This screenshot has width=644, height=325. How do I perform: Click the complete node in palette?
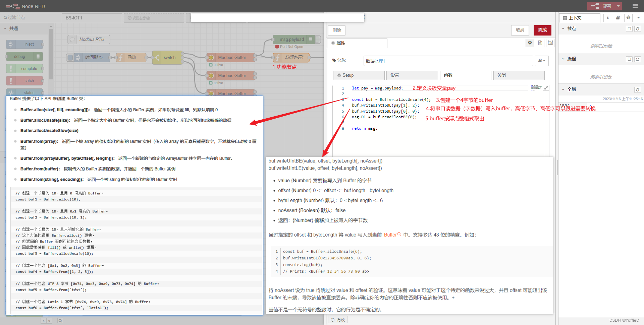24,68
